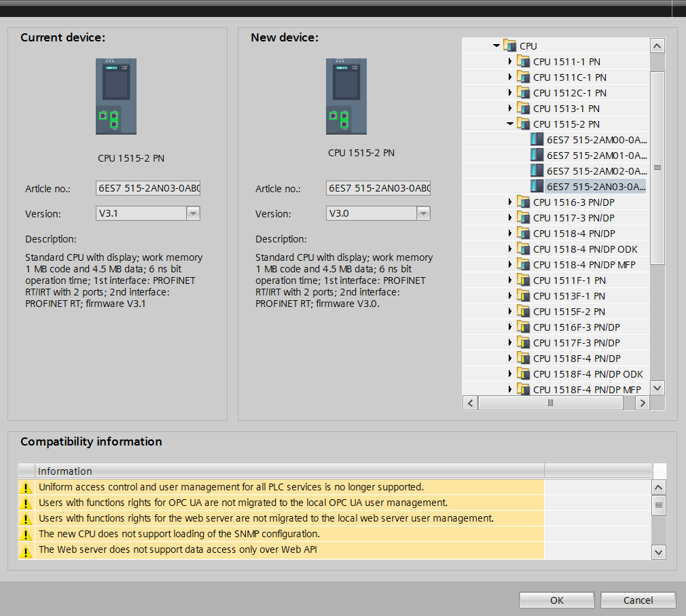
Task: Collapse the CPU 1515-2 PN tree node
Action: [510, 124]
